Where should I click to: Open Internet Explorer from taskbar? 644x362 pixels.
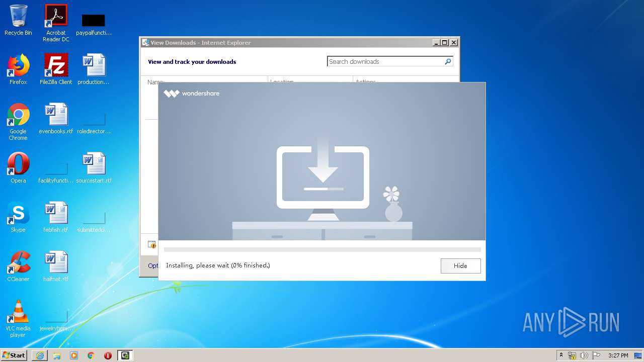pos(40,355)
